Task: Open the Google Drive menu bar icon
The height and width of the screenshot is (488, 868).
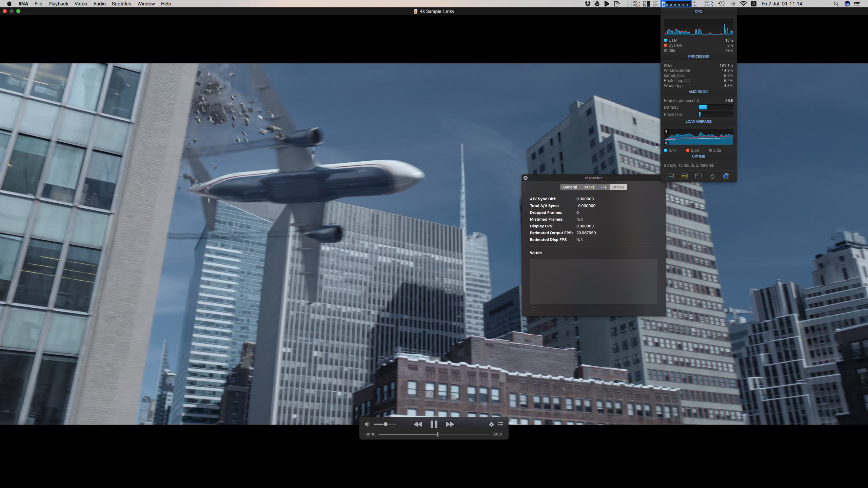Action: pos(597,4)
